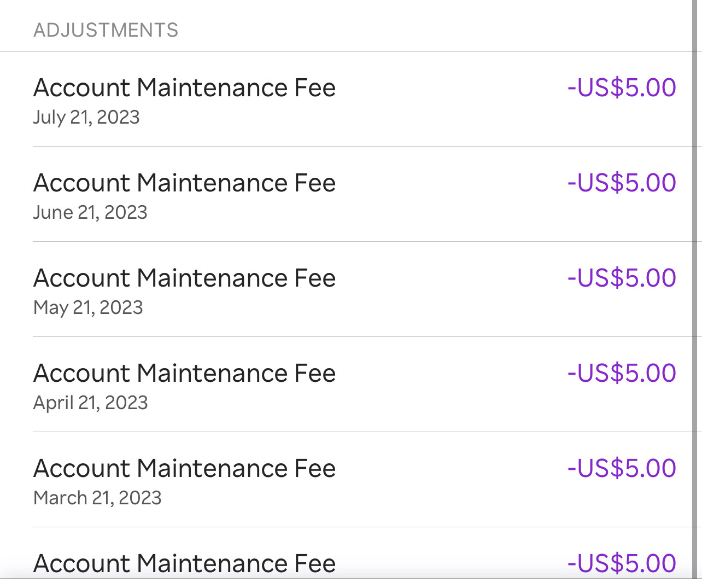Click the June 21, 2023 date text

90,213
